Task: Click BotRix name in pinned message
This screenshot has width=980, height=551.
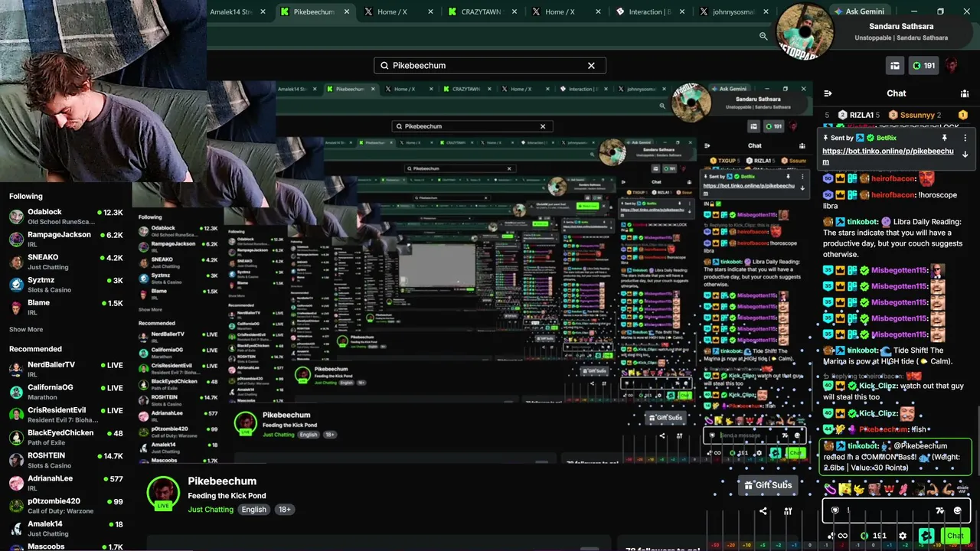Action: coord(887,138)
